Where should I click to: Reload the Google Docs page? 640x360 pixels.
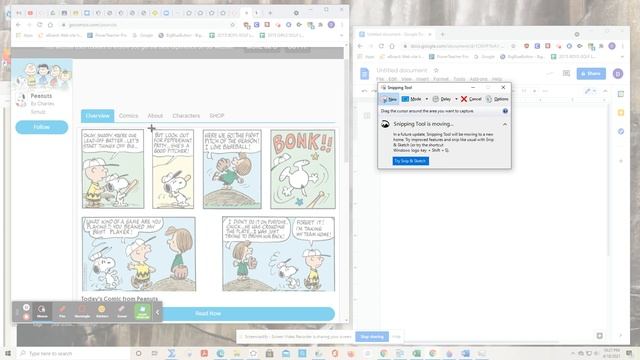coord(381,46)
